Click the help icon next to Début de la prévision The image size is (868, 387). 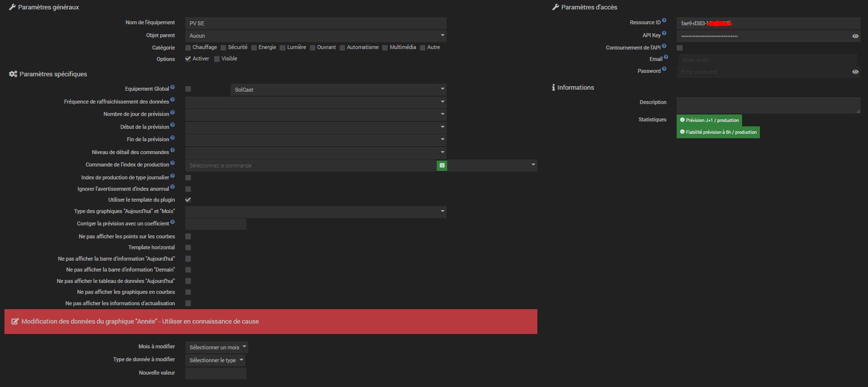(173, 125)
